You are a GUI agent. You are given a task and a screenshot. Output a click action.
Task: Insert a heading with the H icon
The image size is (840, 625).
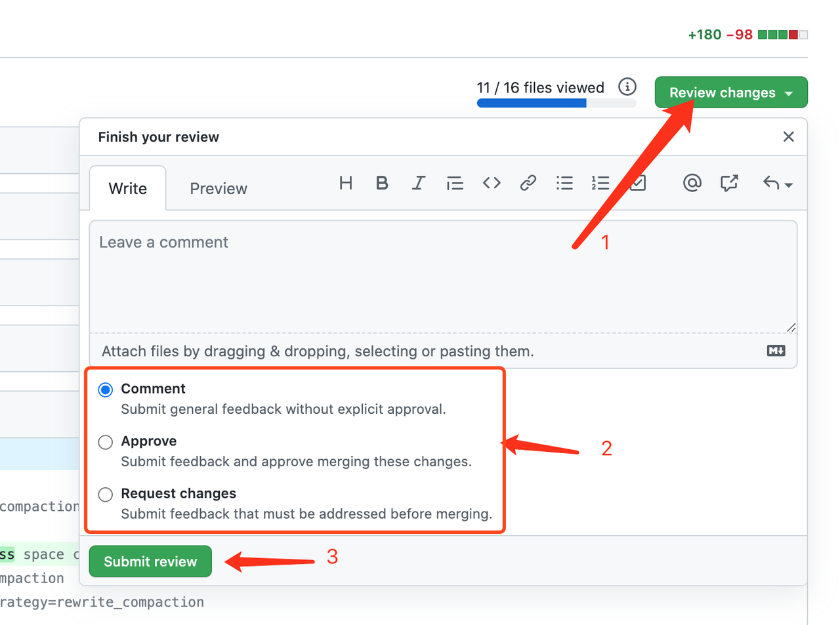(x=346, y=183)
